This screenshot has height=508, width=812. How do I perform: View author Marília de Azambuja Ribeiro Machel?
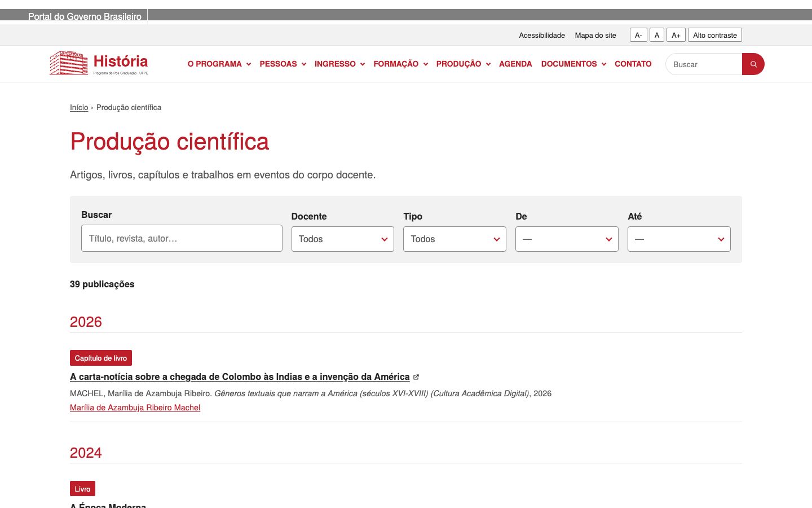pyautogui.click(x=135, y=408)
